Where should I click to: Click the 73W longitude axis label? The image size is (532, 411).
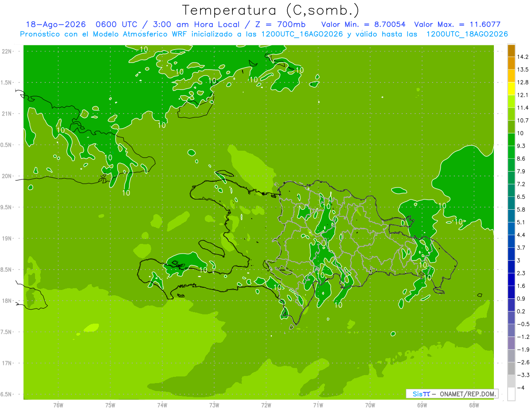[214, 405]
